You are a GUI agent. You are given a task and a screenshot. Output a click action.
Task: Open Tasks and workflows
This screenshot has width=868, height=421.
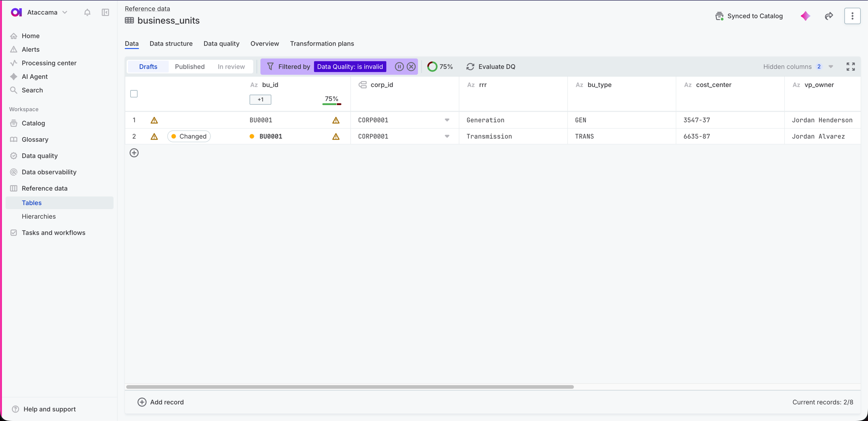(53, 232)
